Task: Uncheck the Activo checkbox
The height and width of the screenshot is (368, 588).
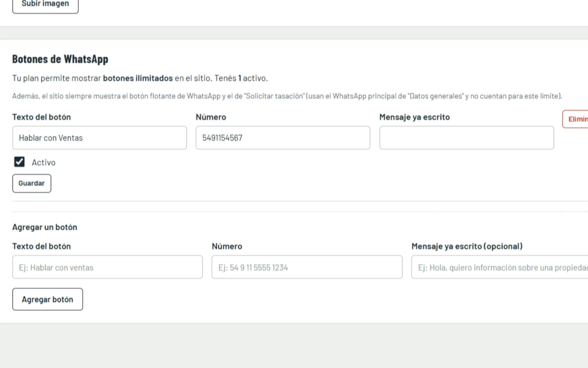Action: tap(19, 162)
